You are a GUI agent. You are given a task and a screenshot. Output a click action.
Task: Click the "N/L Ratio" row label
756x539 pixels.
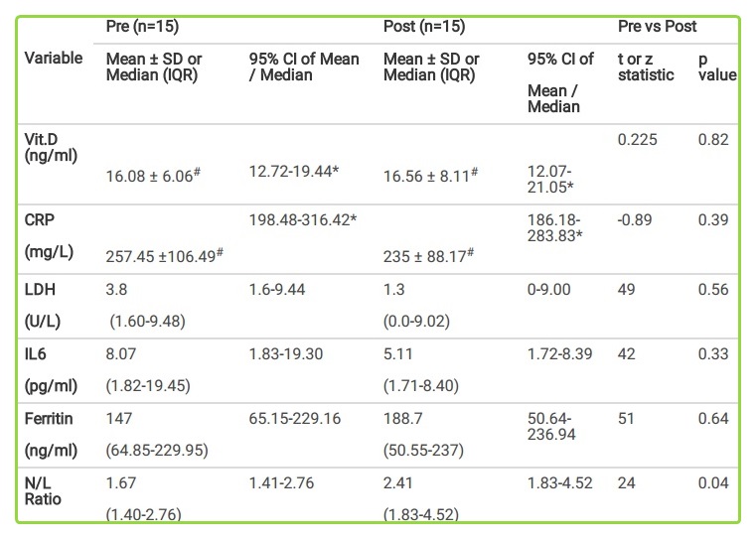point(44,490)
